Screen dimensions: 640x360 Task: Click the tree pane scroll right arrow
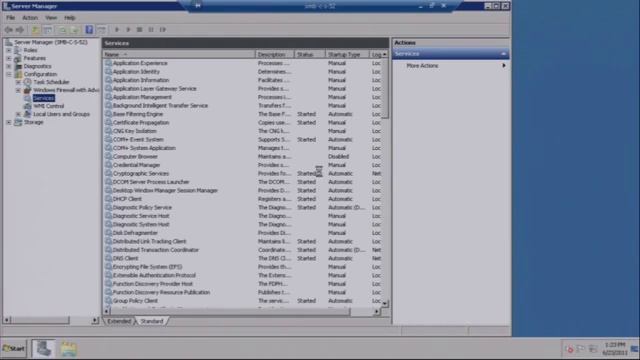pyautogui.click(x=95, y=320)
